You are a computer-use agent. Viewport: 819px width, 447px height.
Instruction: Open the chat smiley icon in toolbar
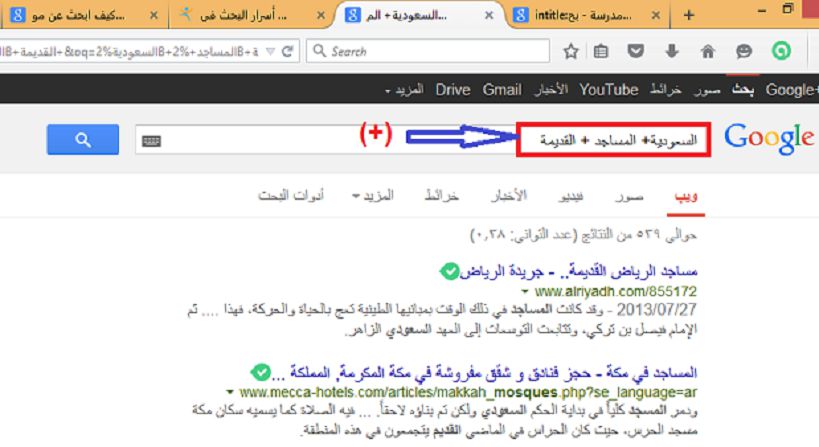coord(744,51)
